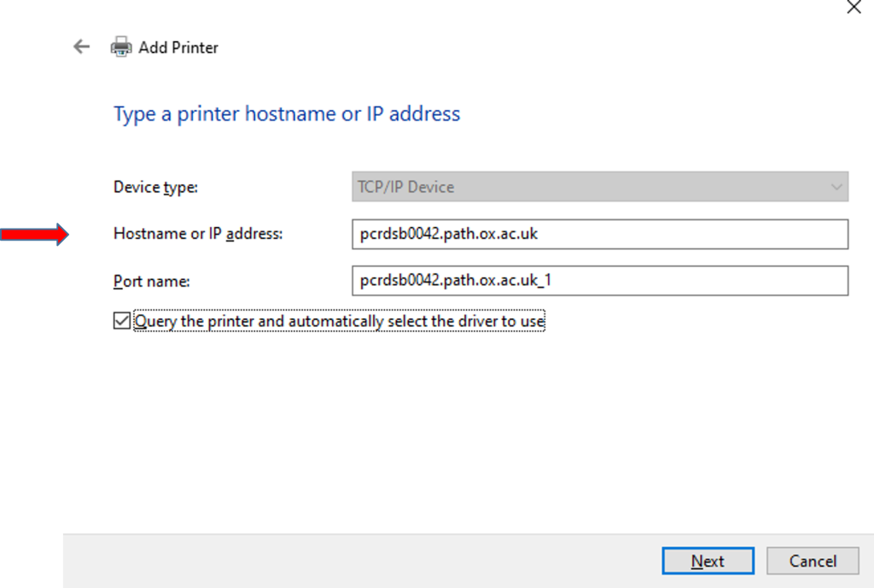Click the 'Type a printer hostname or IP address' heading
This screenshot has width=874, height=588.
[x=287, y=114]
